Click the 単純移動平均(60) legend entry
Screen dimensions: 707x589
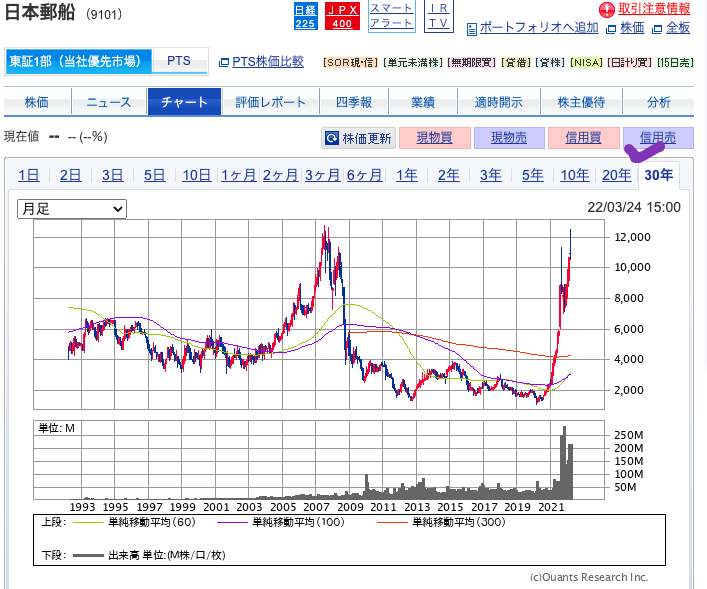coord(134,522)
